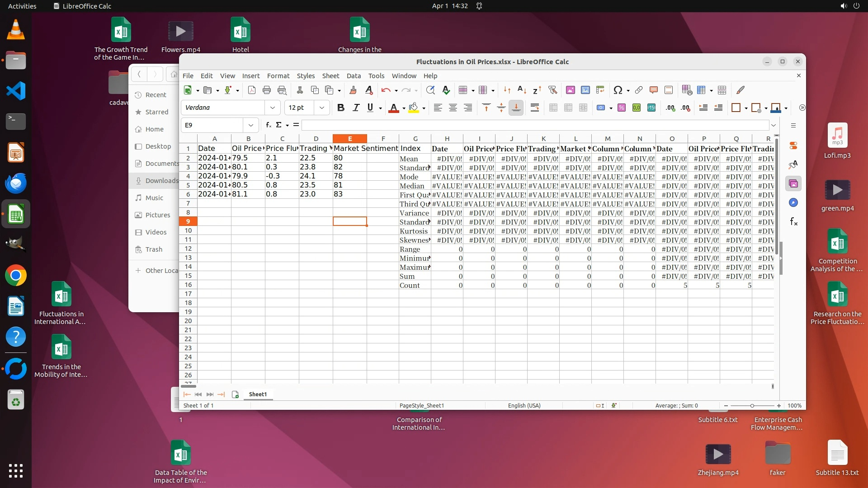The image size is (868, 488).
Task: Click the AutoFilter funnel icon
Action: tap(552, 90)
